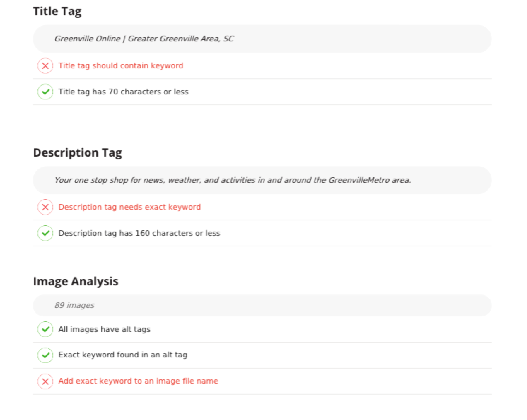
Task: Click red X icon for description keyword warning
Action: point(45,207)
